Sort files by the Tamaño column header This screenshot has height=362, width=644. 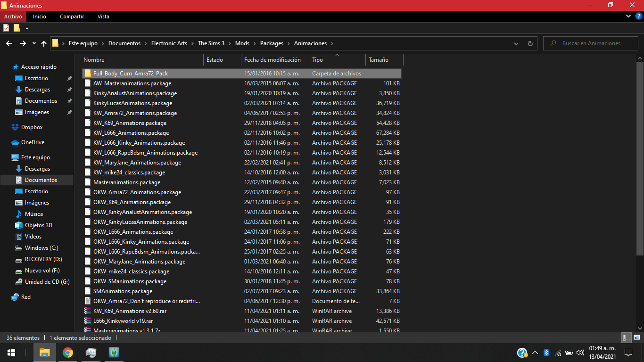click(x=384, y=60)
